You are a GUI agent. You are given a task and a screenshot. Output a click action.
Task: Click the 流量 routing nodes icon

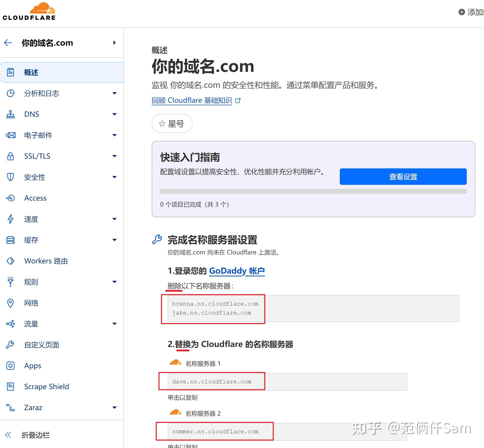[x=10, y=324]
